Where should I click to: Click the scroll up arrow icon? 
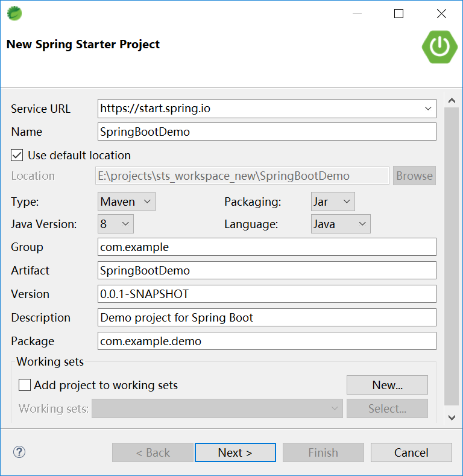452,101
